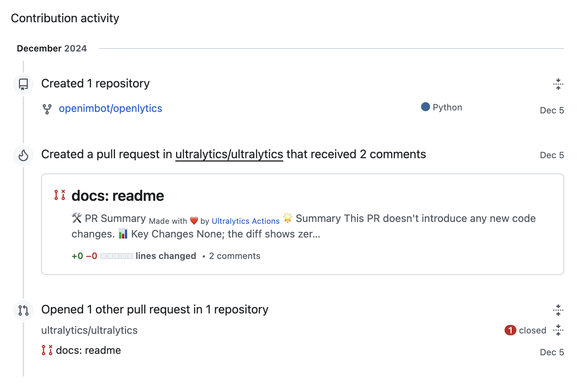Open the Ultralytics Actions link
This screenshot has height=392, width=585.
tap(245, 221)
